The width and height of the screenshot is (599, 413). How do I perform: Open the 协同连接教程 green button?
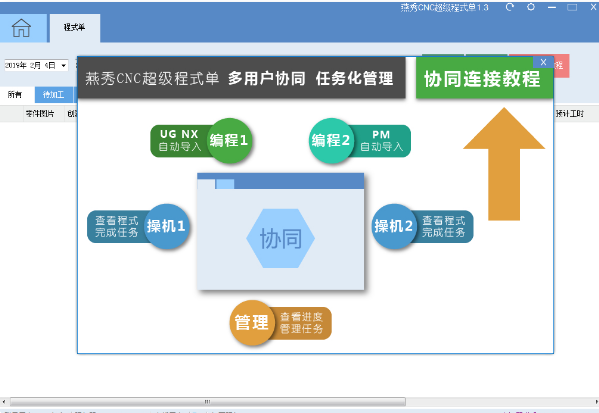pyautogui.click(x=484, y=79)
